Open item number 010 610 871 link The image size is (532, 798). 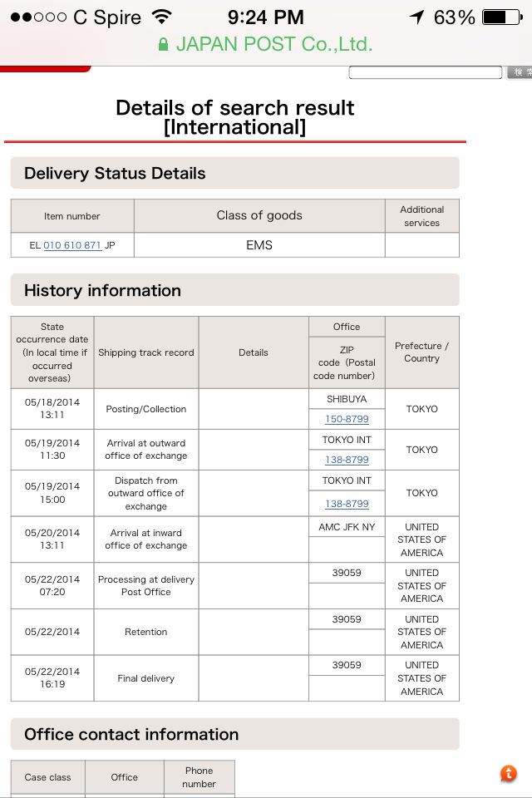tap(72, 245)
